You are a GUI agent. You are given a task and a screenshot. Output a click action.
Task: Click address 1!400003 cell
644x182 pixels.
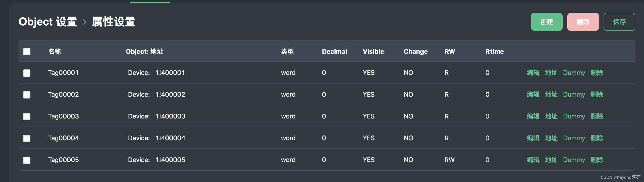coord(170,116)
